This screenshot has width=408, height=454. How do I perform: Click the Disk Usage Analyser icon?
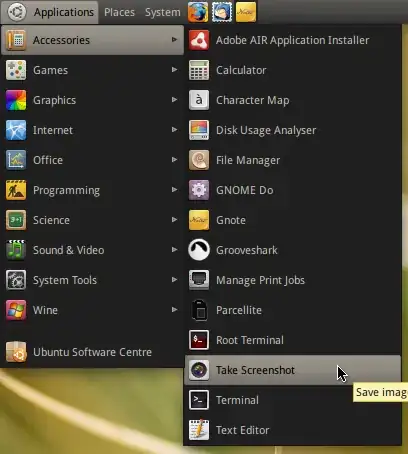[199, 130]
